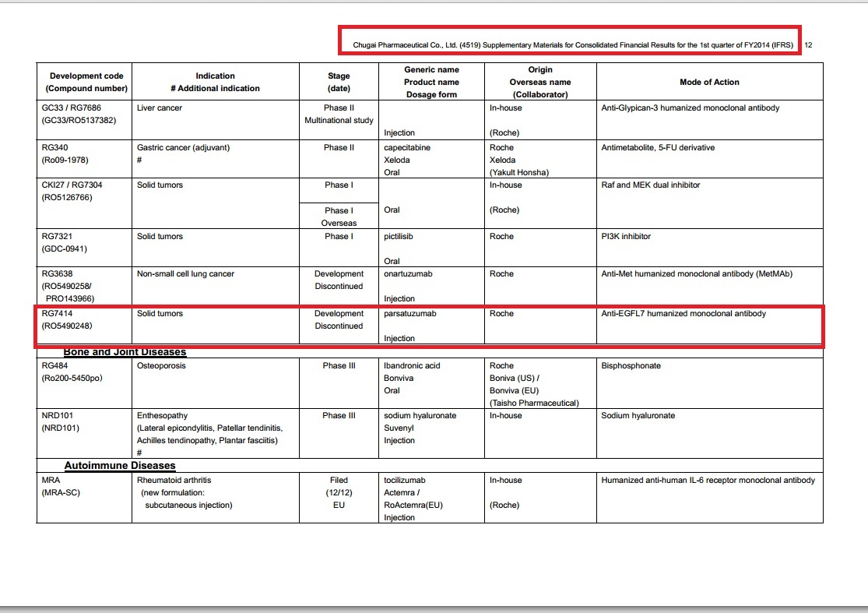Image resolution: width=868 pixels, height=613 pixels.
Task: Click the 'Osteoporosis' indication cell
Action: (x=161, y=366)
